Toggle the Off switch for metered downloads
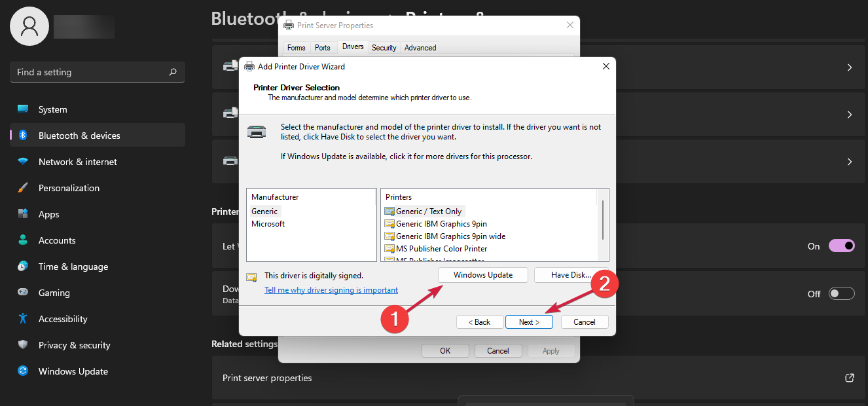 842,294
